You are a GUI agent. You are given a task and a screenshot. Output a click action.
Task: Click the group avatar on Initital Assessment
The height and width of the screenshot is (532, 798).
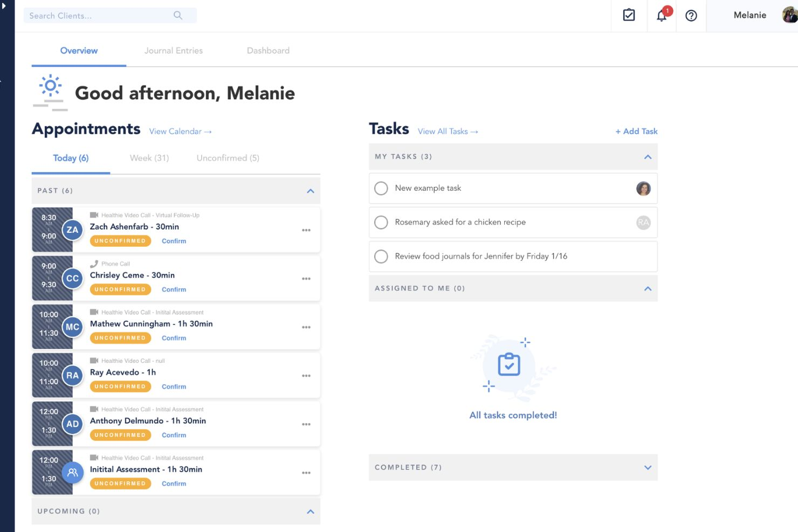point(72,473)
